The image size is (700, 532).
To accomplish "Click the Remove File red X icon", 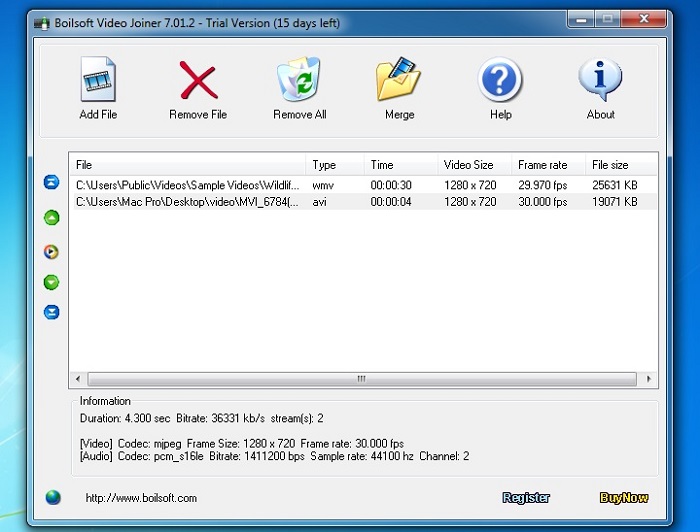I will click(x=198, y=80).
